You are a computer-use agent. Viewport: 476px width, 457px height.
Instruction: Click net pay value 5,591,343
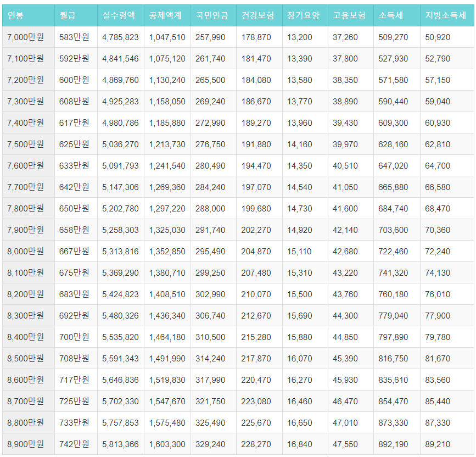[x=120, y=359]
